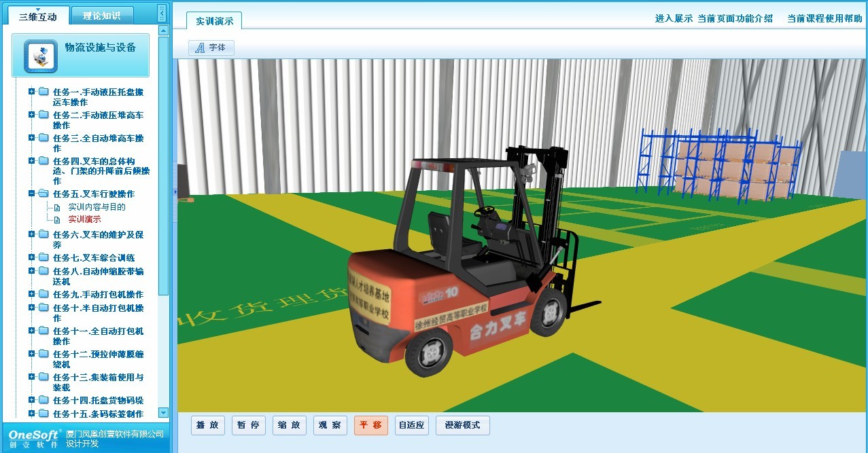Click the document icon beside 实训内容与目的
This screenshot has width=868, height=453.
click(x=58, y=207)
